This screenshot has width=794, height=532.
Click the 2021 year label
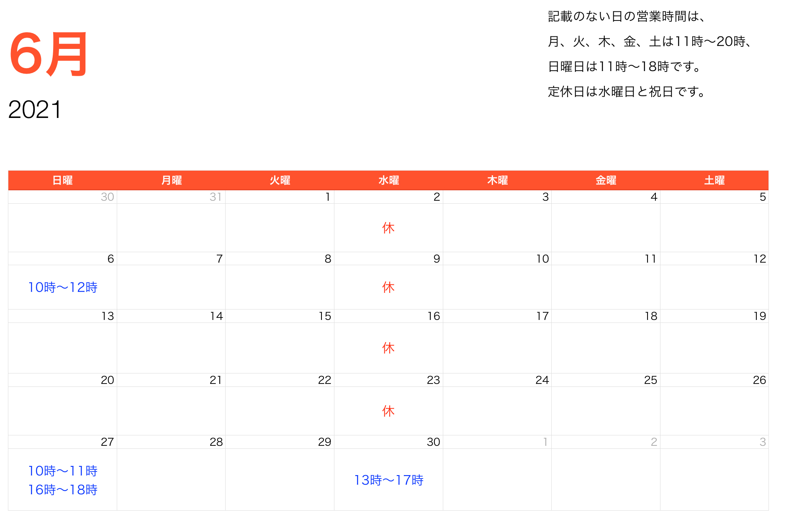pos(35,110)
